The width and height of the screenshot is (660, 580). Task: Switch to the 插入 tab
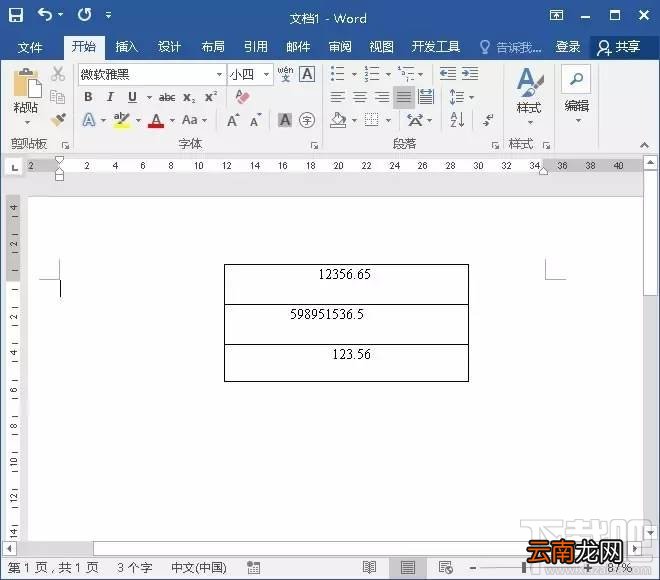pyautogui.click(x=127, y=47)
